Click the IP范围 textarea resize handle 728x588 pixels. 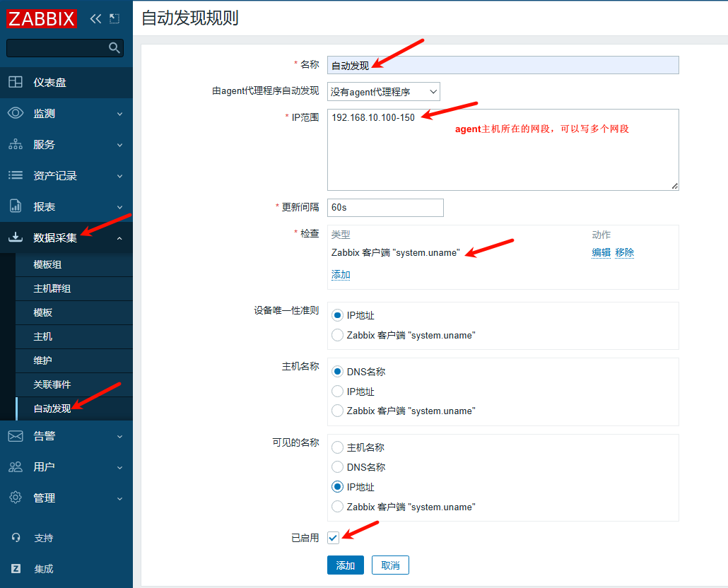tap(674, 186)
